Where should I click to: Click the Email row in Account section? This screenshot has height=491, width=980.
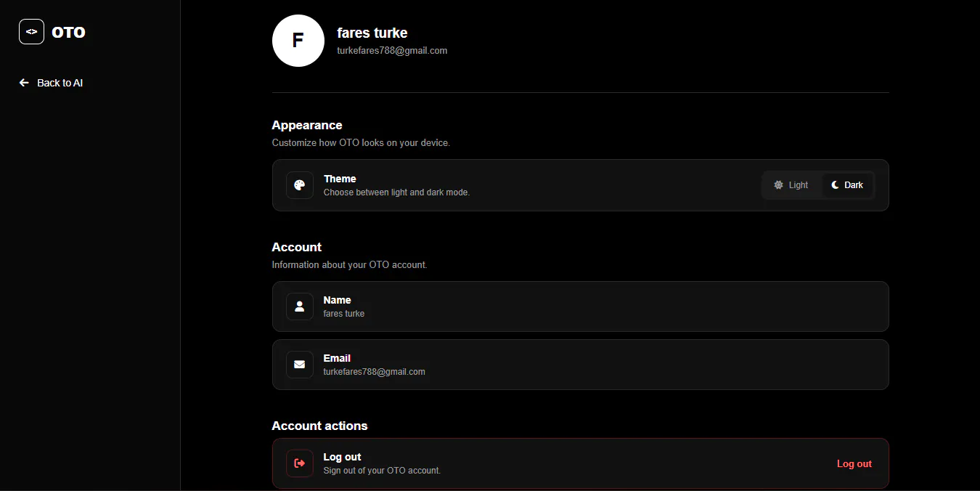(580, 365)
